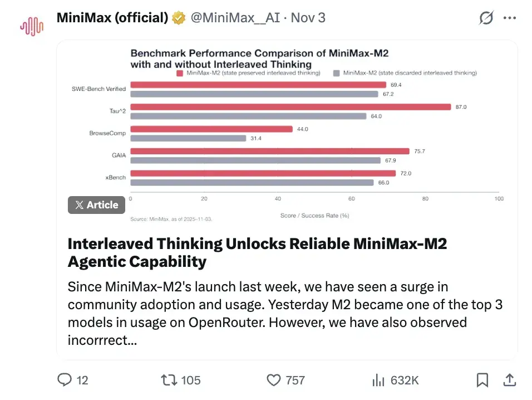Open the MiniMax (official) display name
This screenshot has width=532, height=400.
pos(111,17)
